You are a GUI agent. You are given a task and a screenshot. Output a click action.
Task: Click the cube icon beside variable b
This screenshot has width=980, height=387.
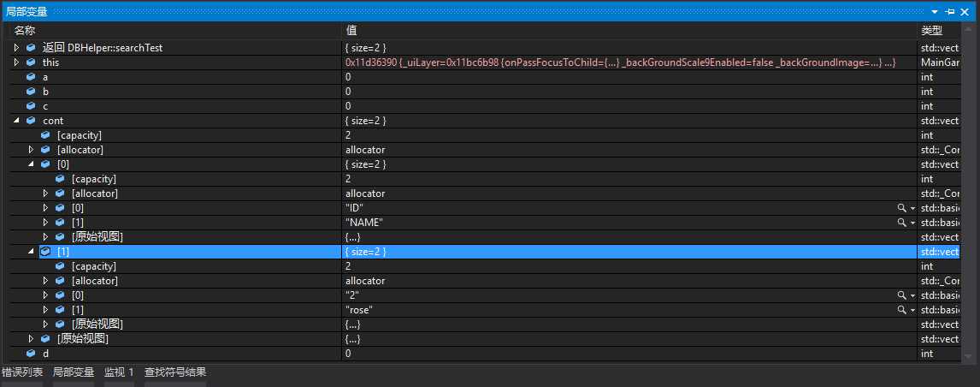click(31, 92)
